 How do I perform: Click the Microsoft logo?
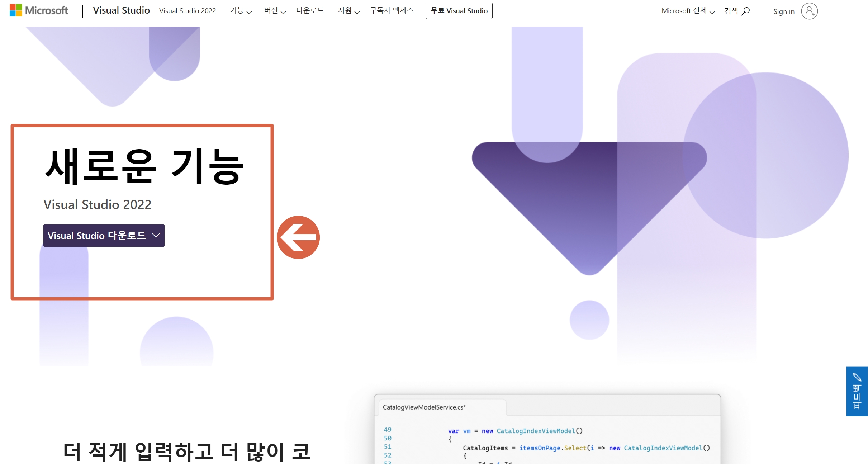coord(38,10)
